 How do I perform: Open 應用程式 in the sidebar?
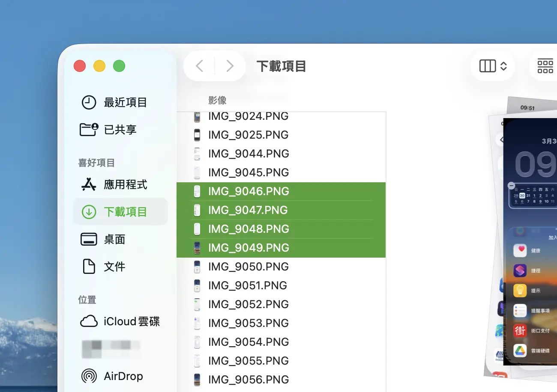coord(120,184)
